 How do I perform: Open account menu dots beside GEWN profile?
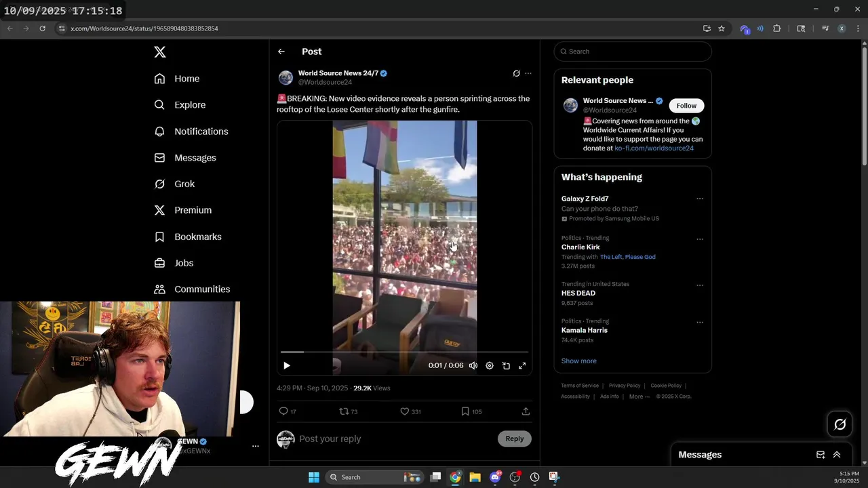coord(256,446)
